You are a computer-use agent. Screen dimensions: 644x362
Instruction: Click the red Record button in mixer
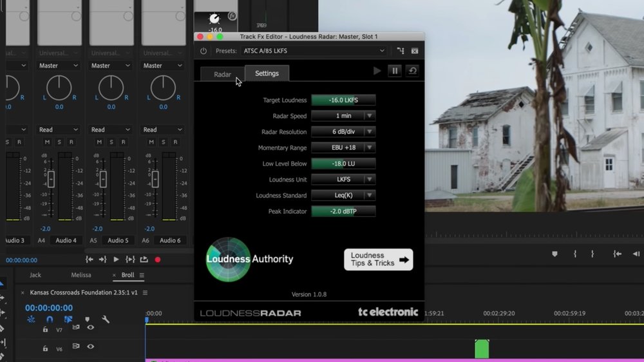click(158, 260)
